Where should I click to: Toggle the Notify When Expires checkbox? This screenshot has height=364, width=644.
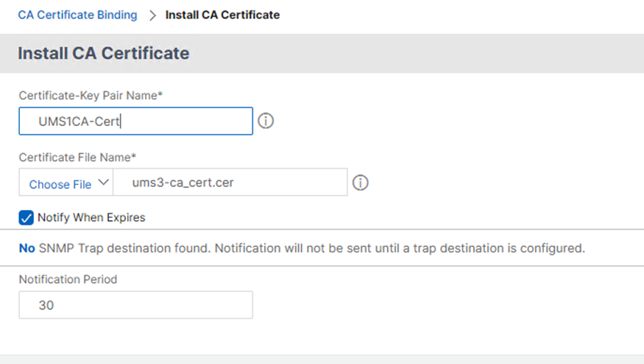tap(26, 217)
